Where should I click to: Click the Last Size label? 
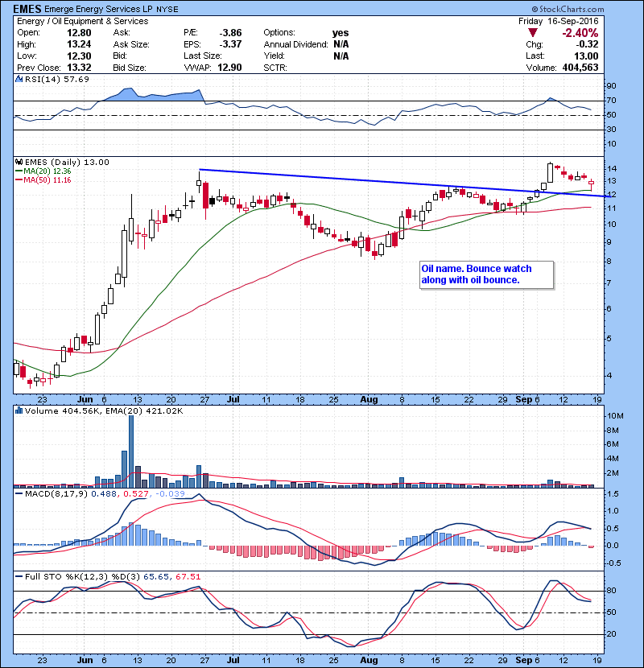click(202, 56)
